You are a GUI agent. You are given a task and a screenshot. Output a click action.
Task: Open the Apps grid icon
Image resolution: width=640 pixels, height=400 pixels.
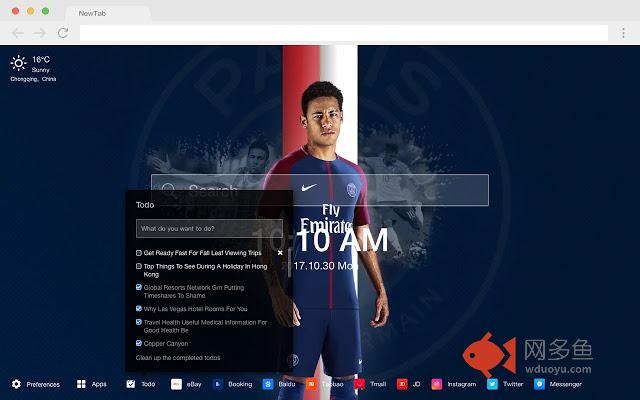point(81,384)
